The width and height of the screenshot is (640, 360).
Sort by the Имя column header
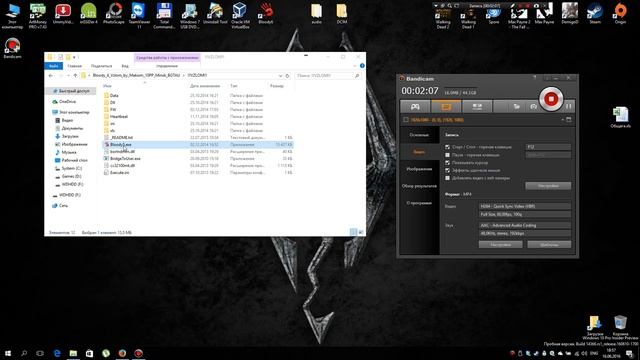pos(107,86)
